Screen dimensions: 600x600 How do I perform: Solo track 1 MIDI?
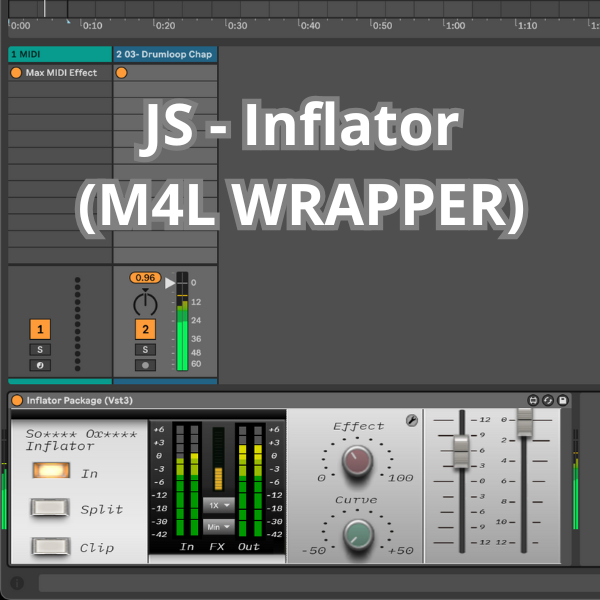click(40, 349)
